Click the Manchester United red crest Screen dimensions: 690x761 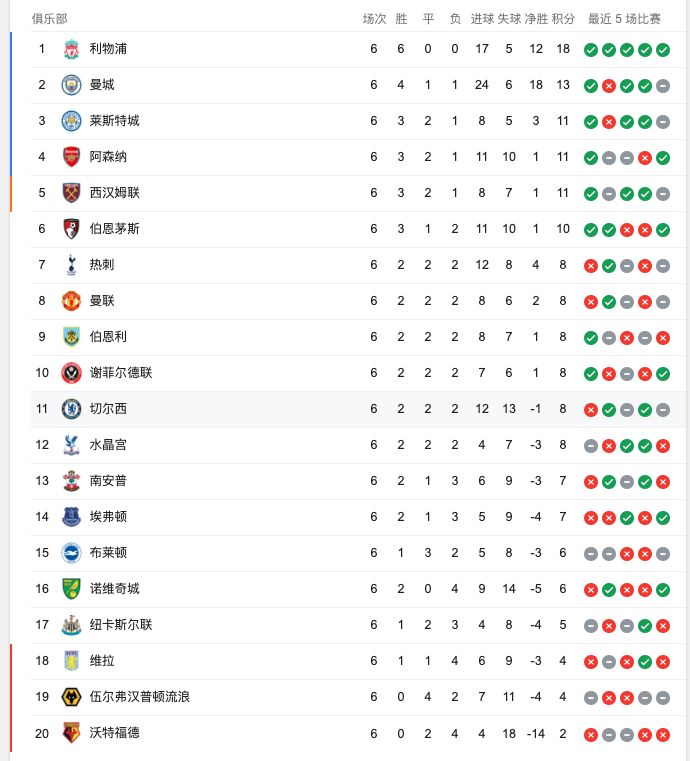71,301
